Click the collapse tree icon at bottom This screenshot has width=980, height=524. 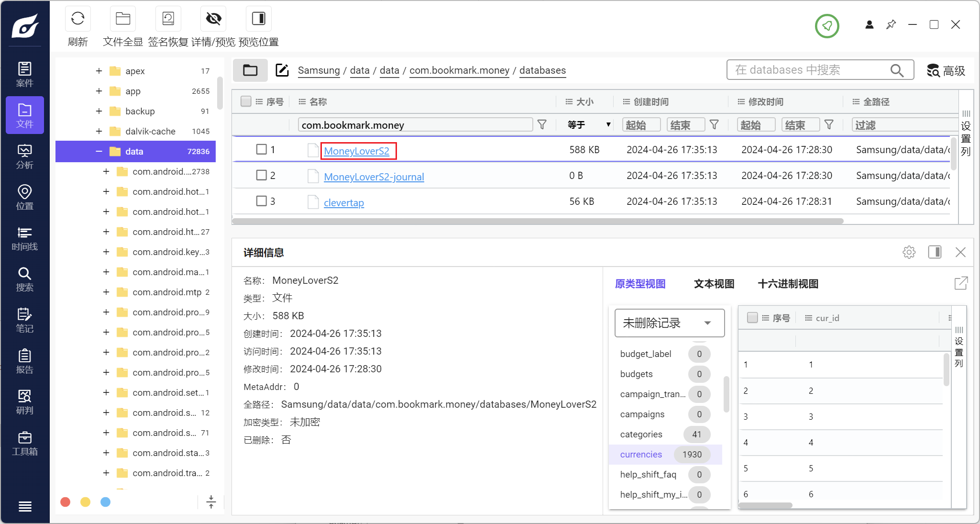pyautogui.click(x=211, y=502)
